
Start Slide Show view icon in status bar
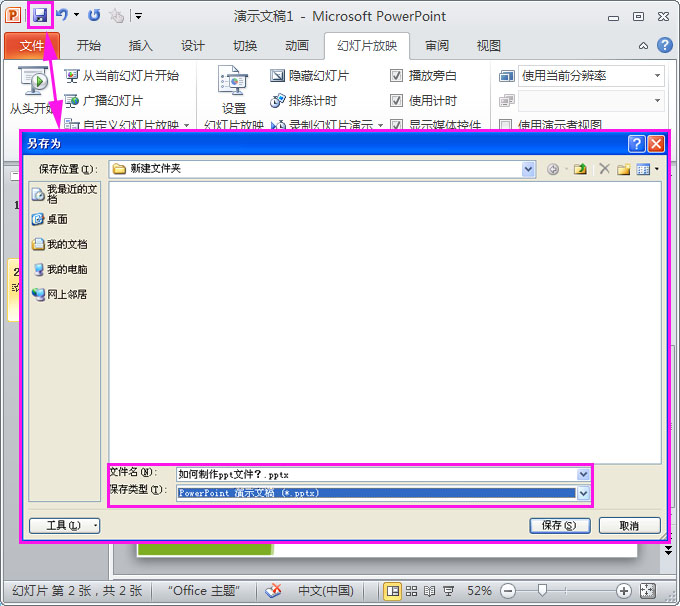(448, 591)
